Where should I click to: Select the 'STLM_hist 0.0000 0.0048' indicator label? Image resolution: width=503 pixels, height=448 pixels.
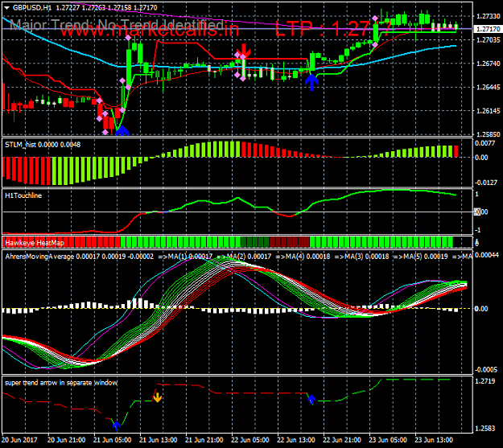click(x=43, y=145)
